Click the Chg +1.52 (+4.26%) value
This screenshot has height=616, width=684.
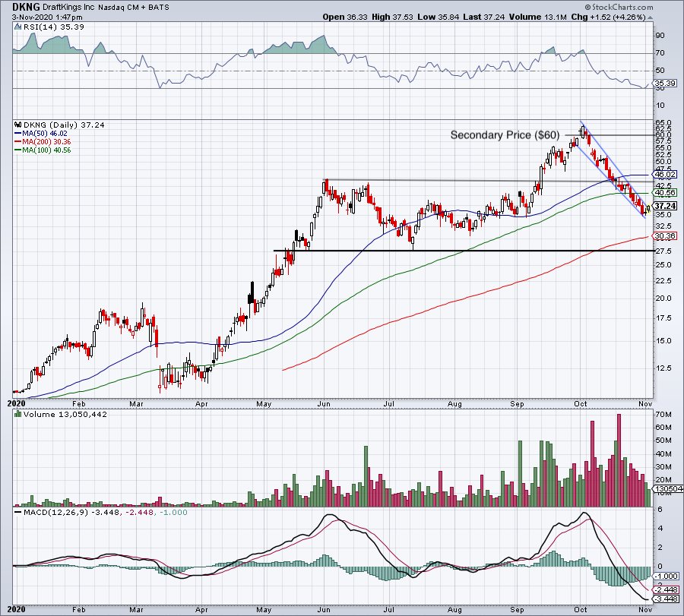coord(608,17)
